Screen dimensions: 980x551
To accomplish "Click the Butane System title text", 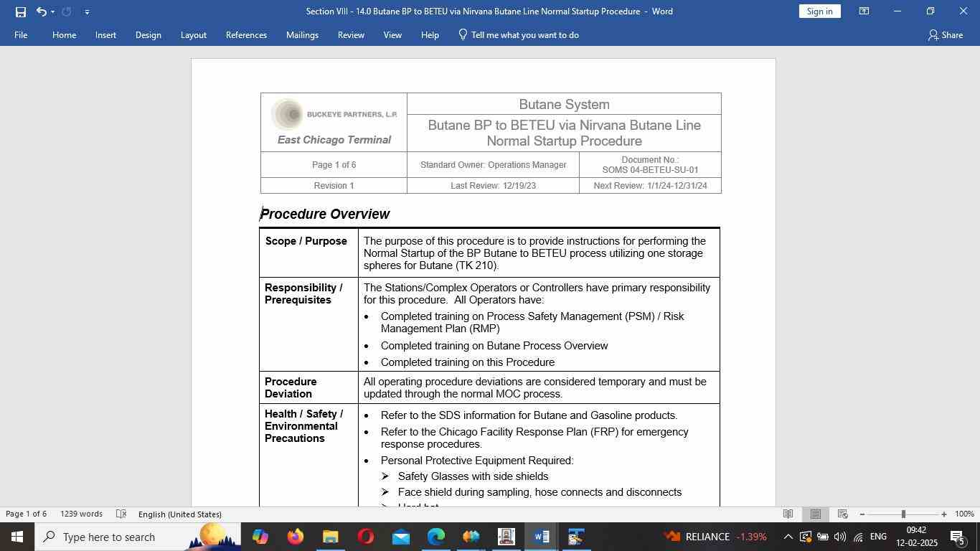I will pos(564,105).
